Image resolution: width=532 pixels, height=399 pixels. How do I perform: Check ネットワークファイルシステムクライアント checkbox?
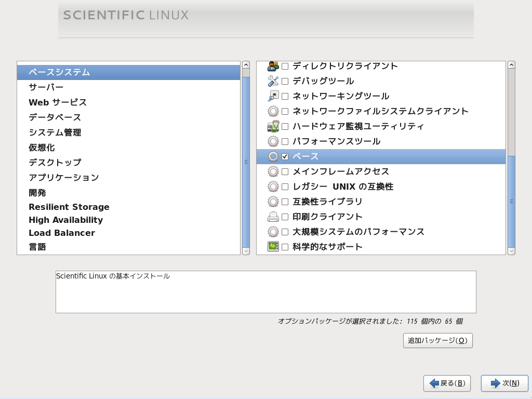(285, 111)
